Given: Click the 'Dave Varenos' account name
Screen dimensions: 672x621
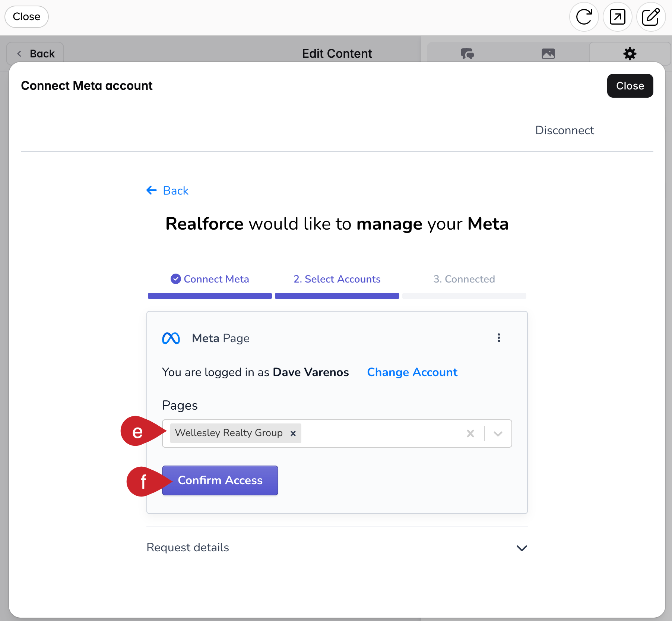Looking at the screenshot, I should coord(311,372).
